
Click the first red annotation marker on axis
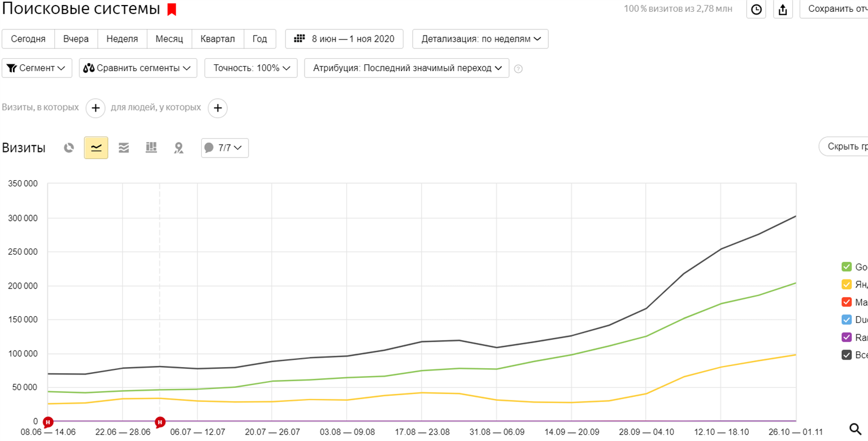48,422
